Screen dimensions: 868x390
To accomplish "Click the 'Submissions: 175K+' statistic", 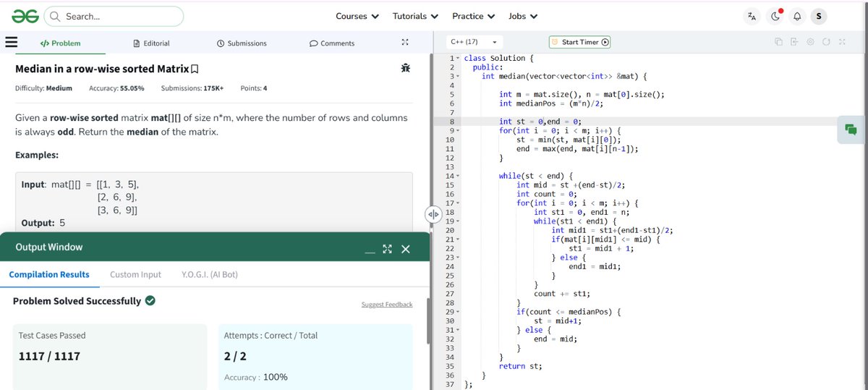I will [x=192, y=88].
